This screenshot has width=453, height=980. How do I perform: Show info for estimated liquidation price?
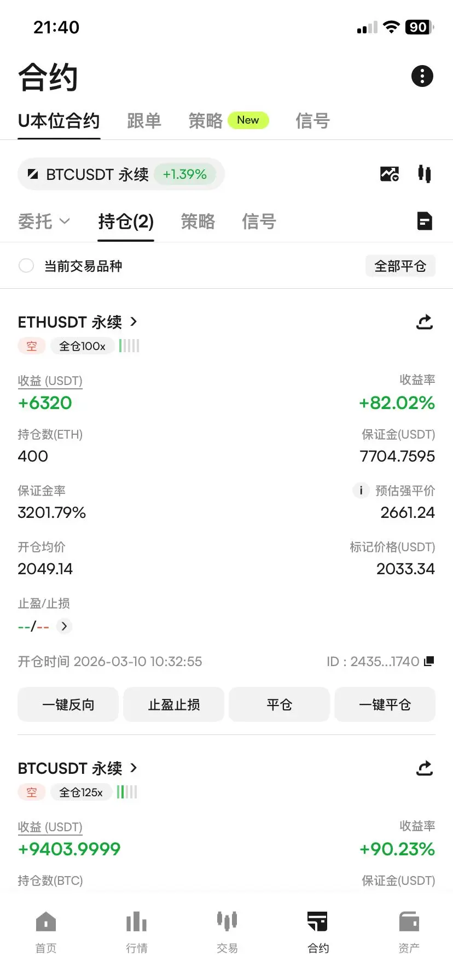[x=361, y=491]
